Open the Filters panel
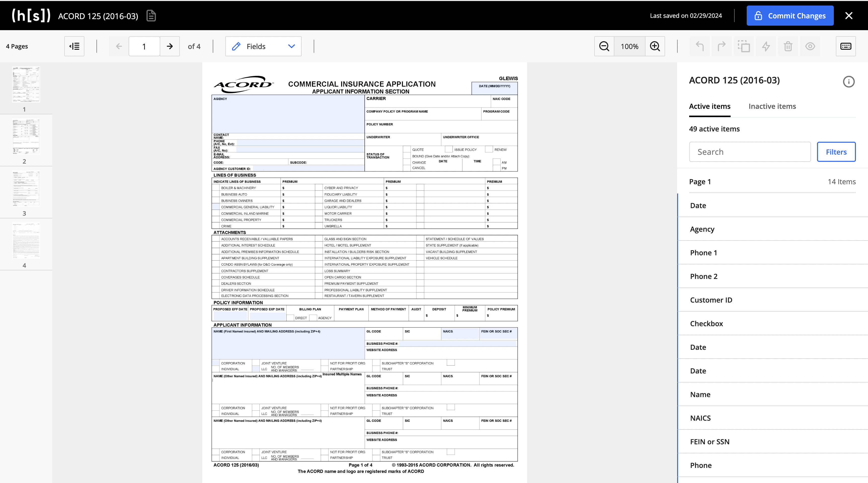 tap(836, 152)
